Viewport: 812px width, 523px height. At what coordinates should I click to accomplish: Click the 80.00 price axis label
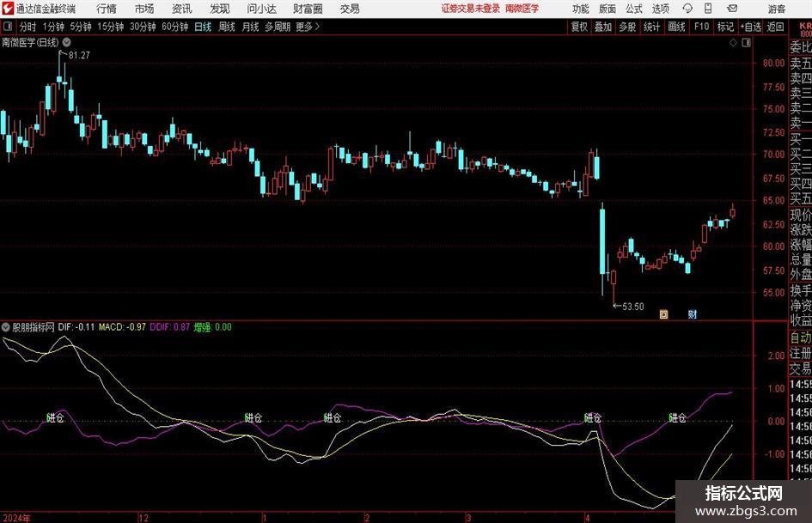(773, 64)
